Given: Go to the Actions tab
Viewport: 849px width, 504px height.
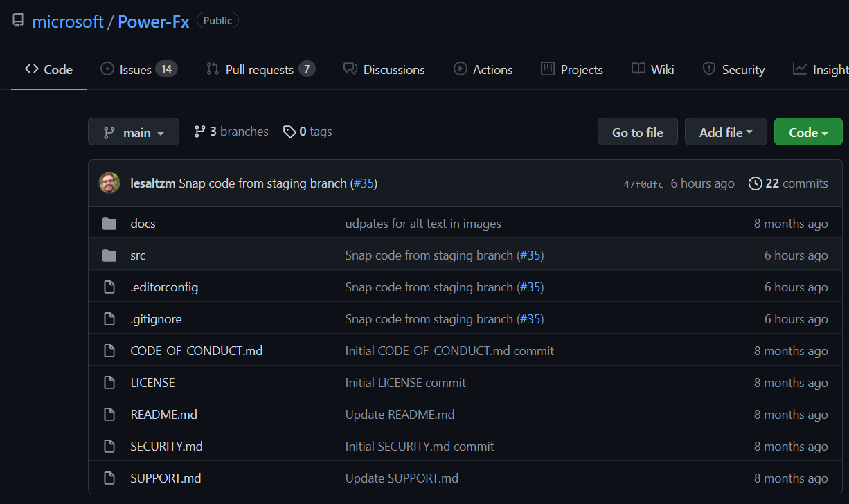Looking at the screenshot, I should (x=483, y=69).
